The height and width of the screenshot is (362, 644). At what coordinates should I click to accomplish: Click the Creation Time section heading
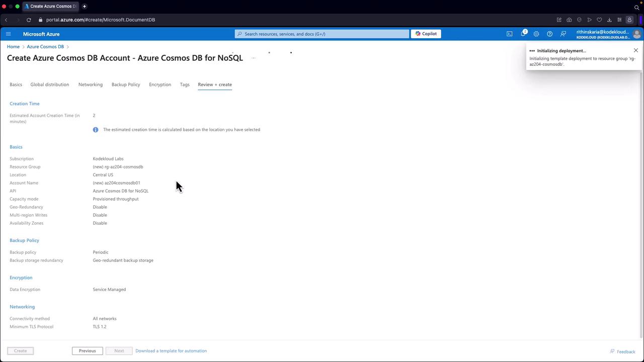click(x=25, y=104)
